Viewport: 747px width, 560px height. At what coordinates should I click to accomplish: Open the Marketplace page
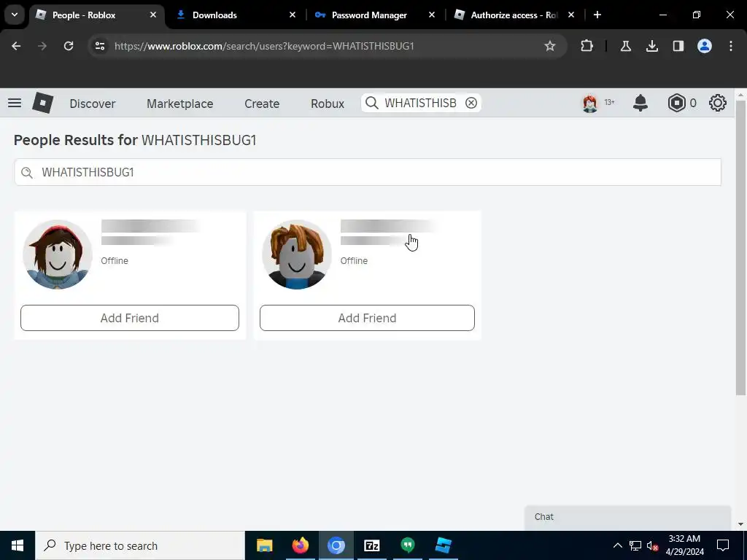tap(179, 104)
